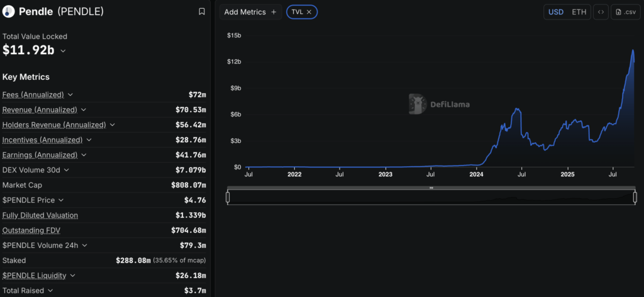Click the Pendle logo icon
This screenshot has height=297, width=644.
[8, 11]
